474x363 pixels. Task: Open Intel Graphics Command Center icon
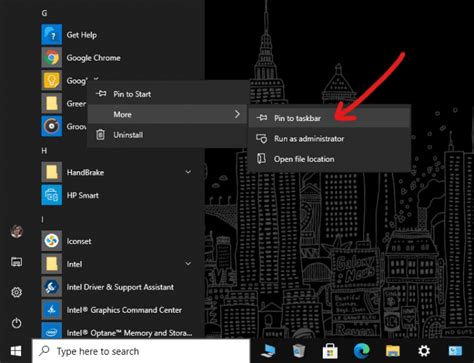[52, 310]
